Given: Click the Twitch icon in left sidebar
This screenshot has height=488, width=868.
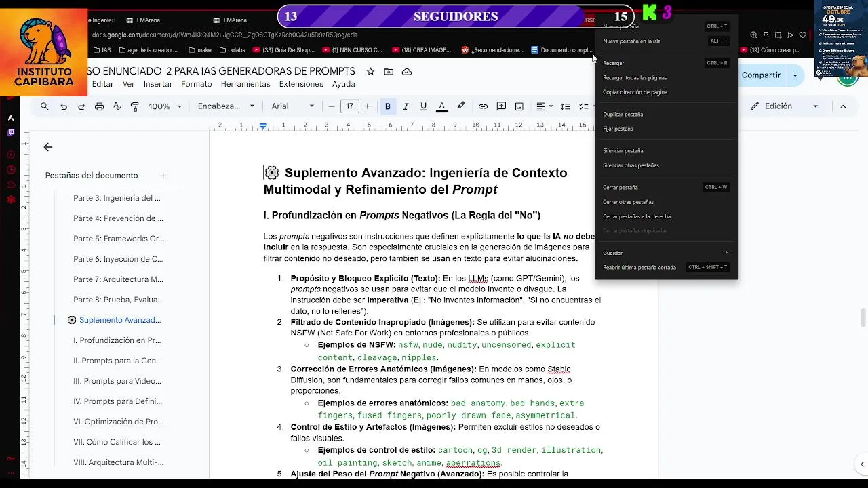Looking at the screenshot, I should pyautogui.click(x=11, y=133).
